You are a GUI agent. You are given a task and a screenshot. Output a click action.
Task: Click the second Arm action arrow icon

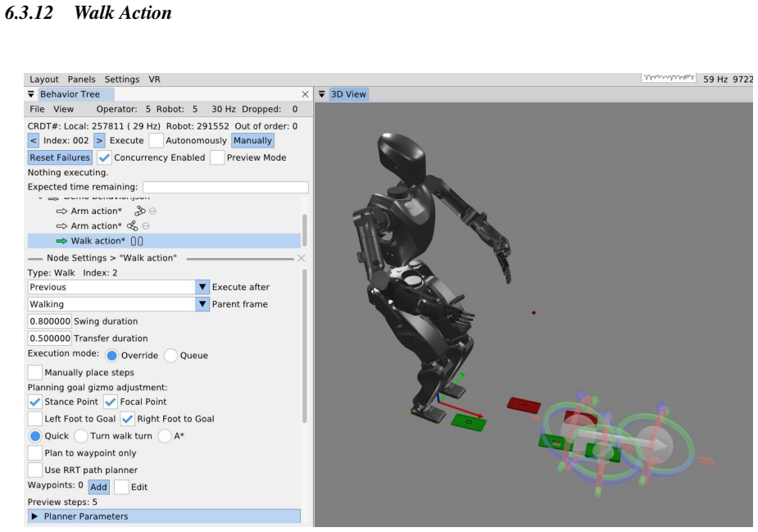[61, 226]
